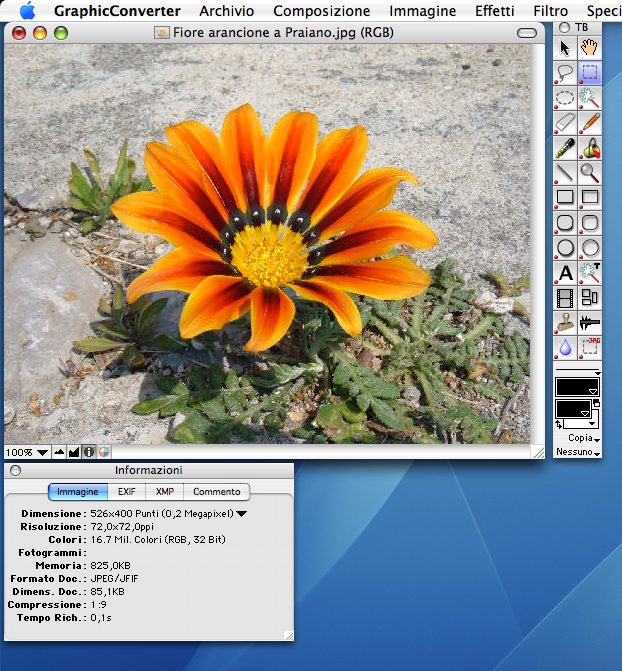622x671 pixels.
Task: Pick the Pencil drawing tool
Action: pyautogui.click(x=590, y=123)
